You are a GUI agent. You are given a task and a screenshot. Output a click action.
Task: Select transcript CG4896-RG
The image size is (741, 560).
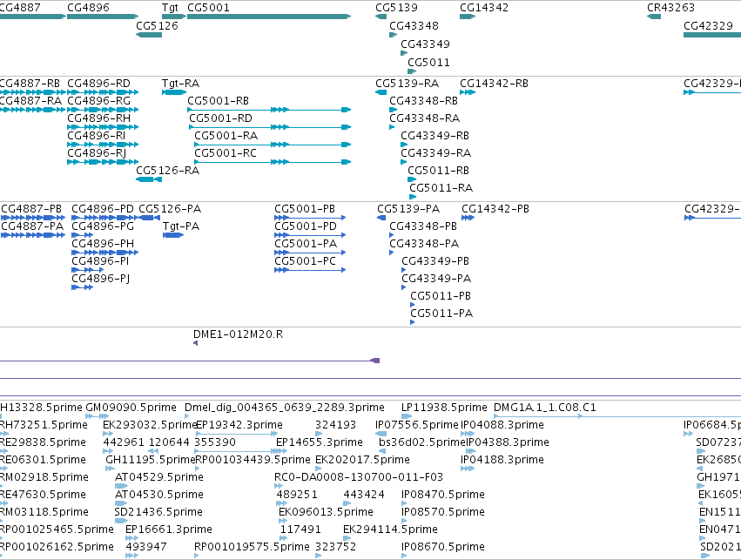click(x=98, y=101)
